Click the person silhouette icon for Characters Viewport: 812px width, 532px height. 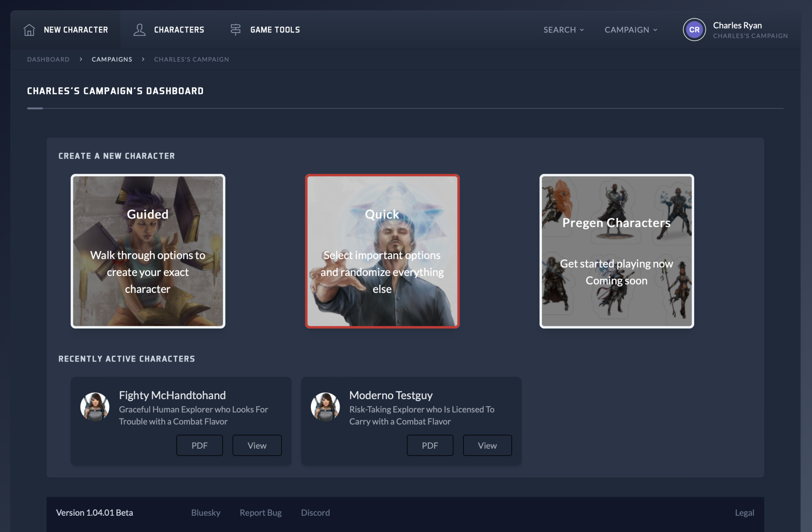pos(139,30)
